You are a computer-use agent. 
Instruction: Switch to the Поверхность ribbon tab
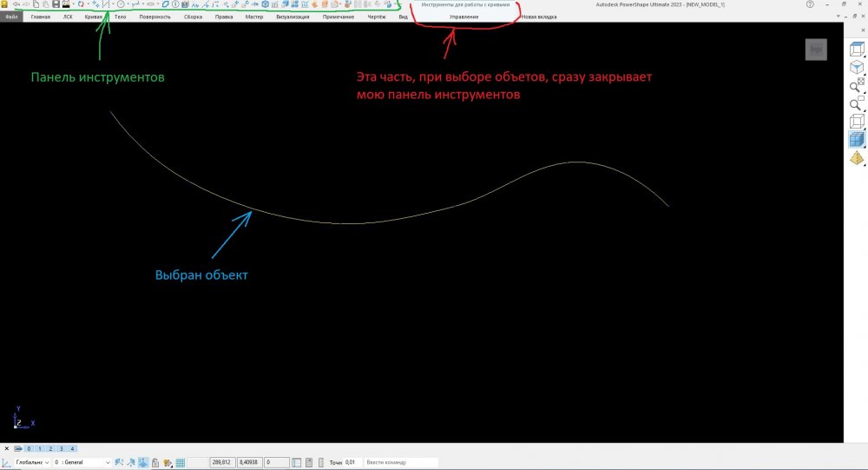coord(155,17)
